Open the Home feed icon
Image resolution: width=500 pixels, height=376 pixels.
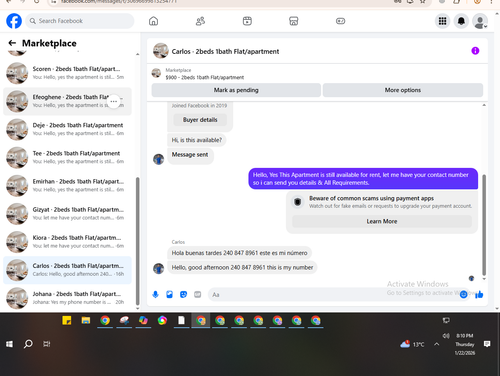tap(153, 21)
